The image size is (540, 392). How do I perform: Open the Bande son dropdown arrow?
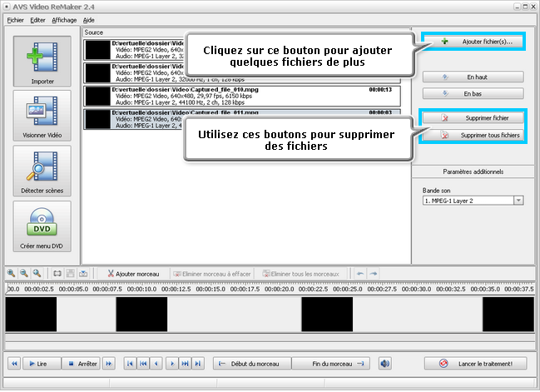[x=518, y=201]
